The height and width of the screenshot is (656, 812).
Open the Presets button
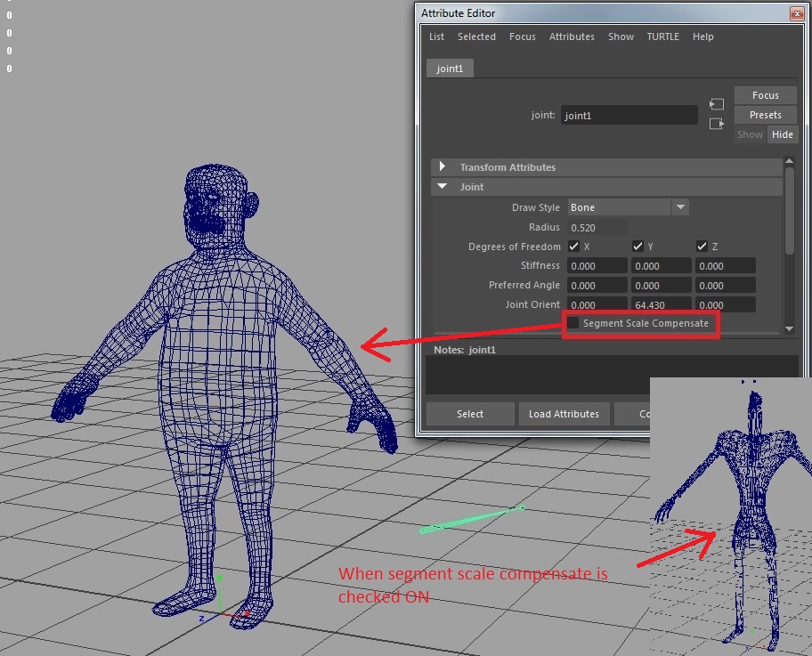[765, 114]
